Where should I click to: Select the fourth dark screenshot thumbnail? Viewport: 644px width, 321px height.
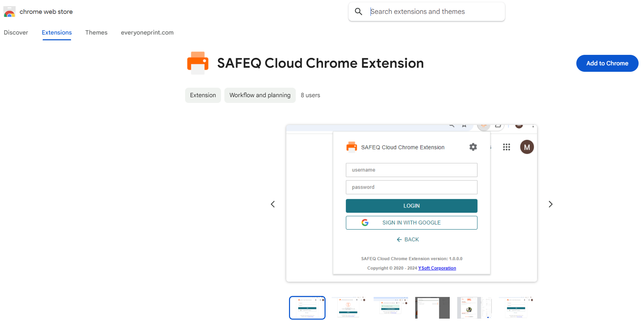click(x=432, y=307)
